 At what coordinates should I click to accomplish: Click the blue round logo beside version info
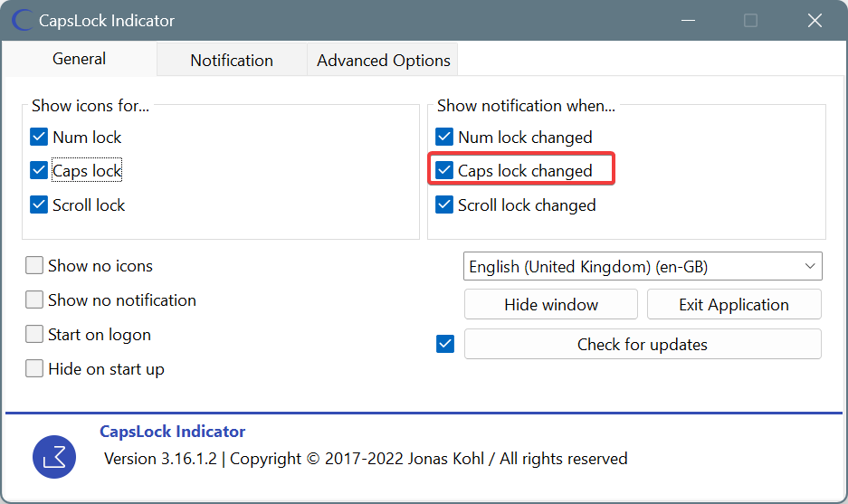coord(54,457)
